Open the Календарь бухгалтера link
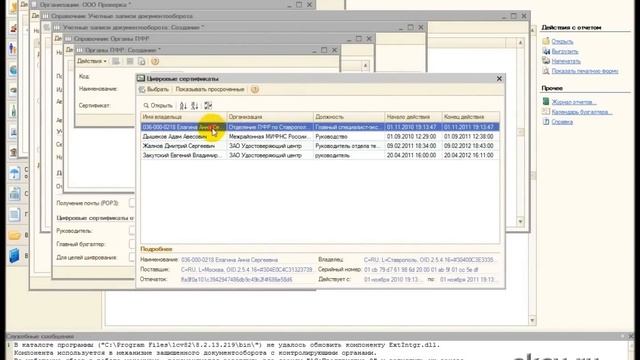Screen dimensions: 640x360 581,112
